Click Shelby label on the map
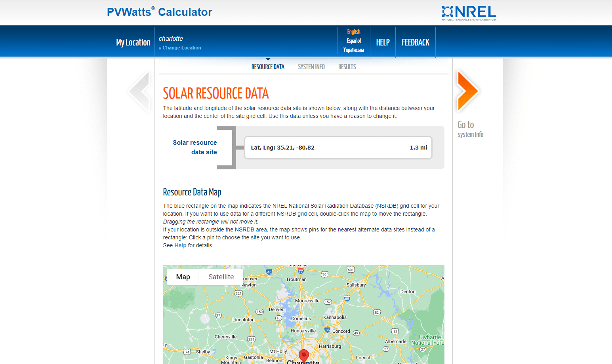This screenshot has height=364, width=612. (x=203, y=352)
